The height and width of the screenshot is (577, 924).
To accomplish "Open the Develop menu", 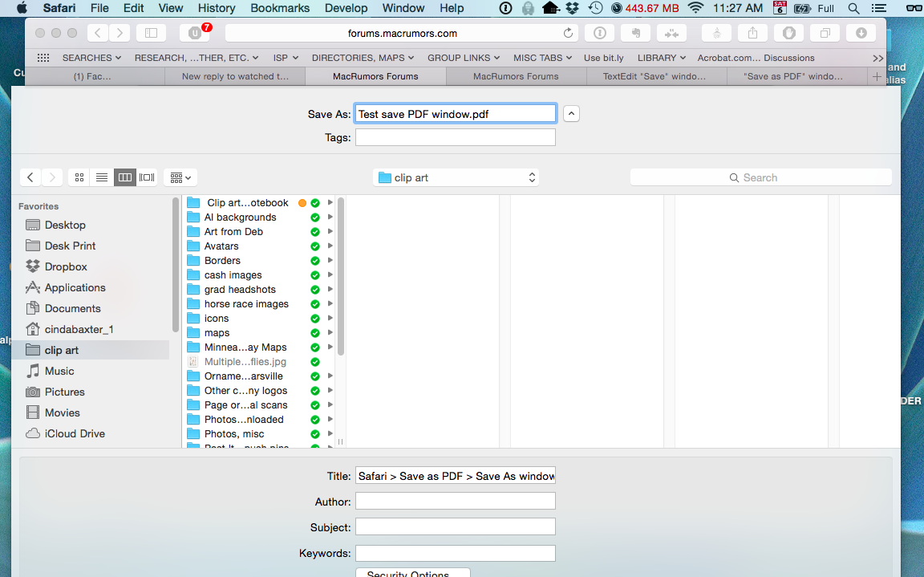I will pyautogui.click(x=346, y=8).
